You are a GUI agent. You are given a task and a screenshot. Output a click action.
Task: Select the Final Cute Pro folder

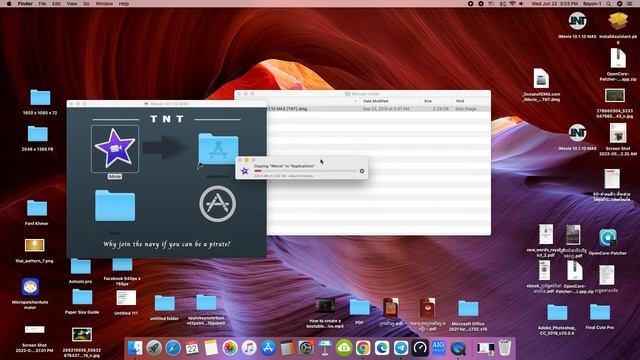pyautogui.click(x=600, y=313)
